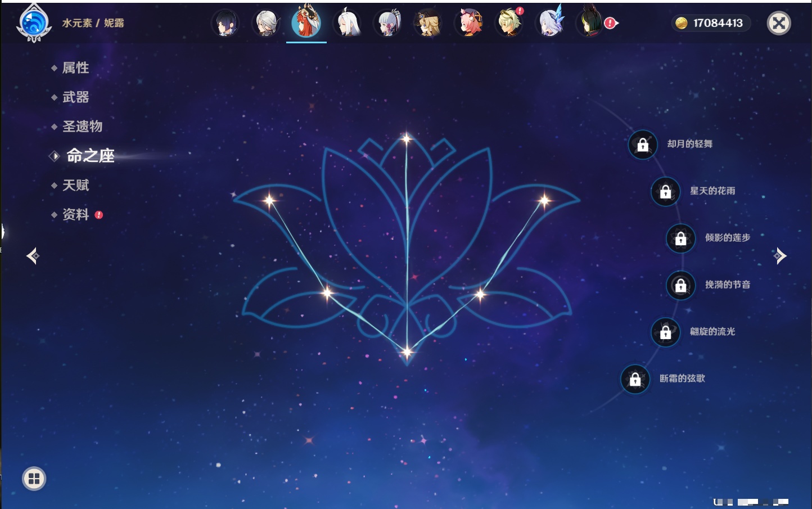Click the red notification dot beside 资料
The height and width of the screenshot is (509, 812).
click(99, 215)
